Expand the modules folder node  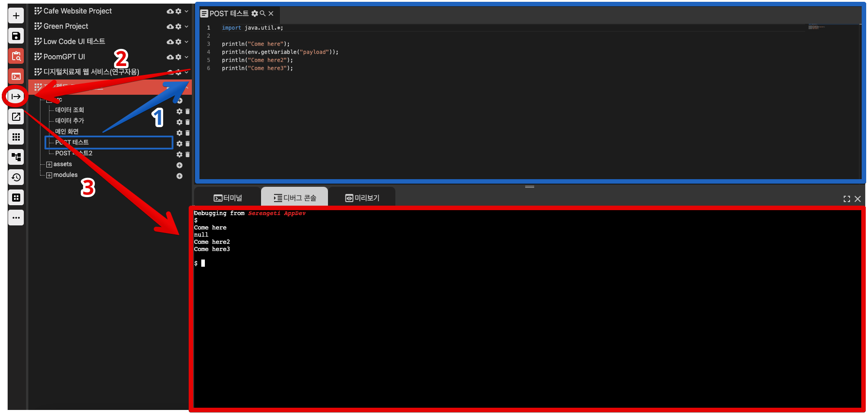49,175
